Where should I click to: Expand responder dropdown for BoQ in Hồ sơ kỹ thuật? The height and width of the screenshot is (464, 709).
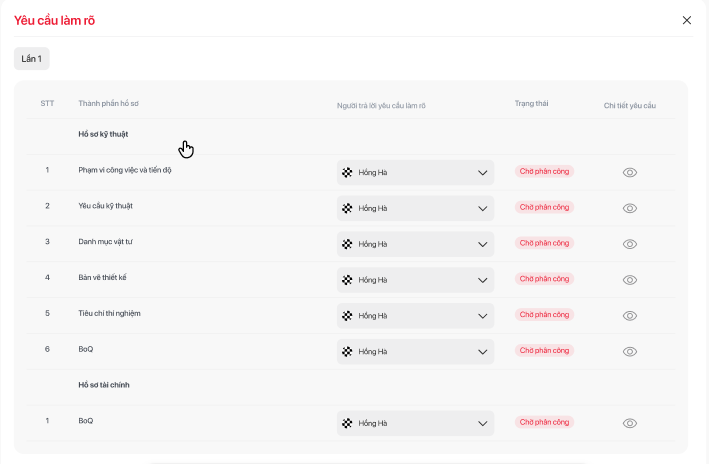415,352
